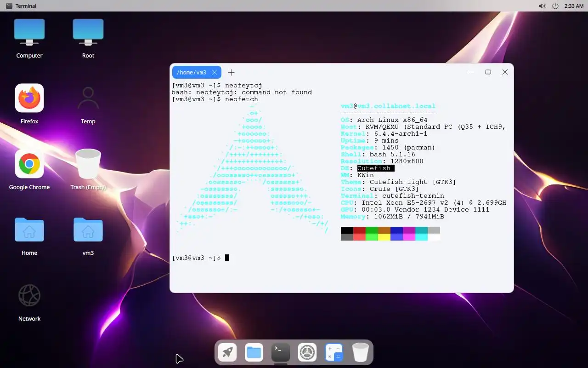Launch the calculator from the dock
Screen dimensions: 588x368
[334, 353]
